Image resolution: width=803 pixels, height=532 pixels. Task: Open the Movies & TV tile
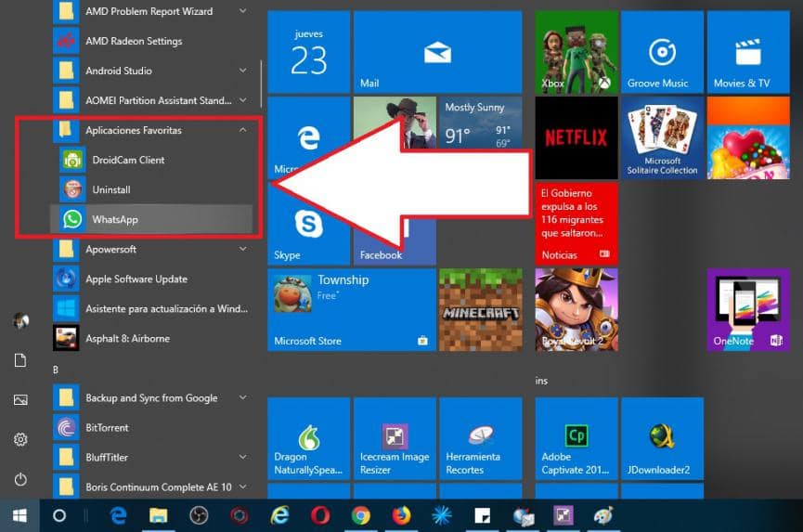[x=748, y=52]
